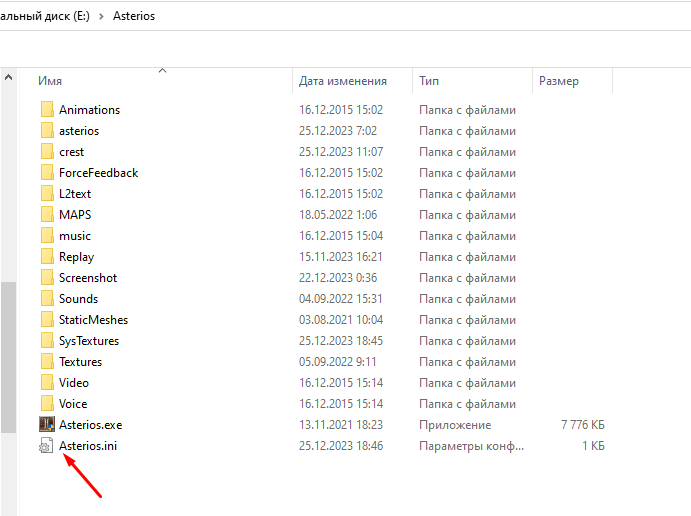Sort by Дата изменения column header

pyautogui.click(x=342, y=81)
